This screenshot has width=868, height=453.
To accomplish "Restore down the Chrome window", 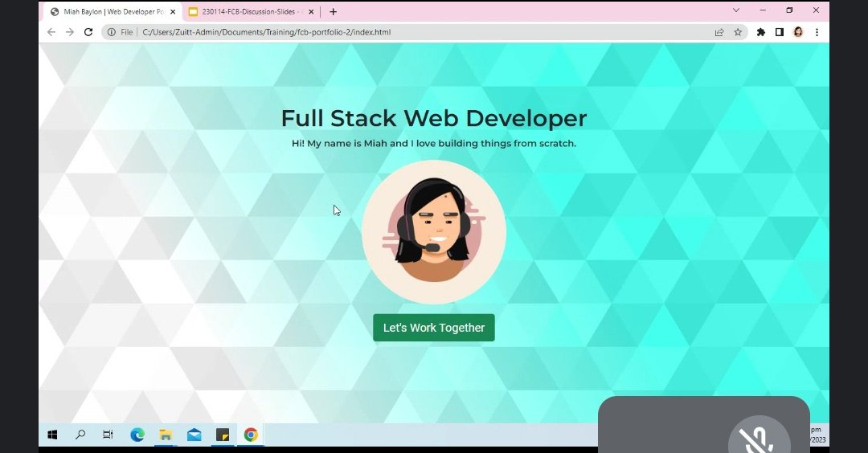I will point(789,10).
